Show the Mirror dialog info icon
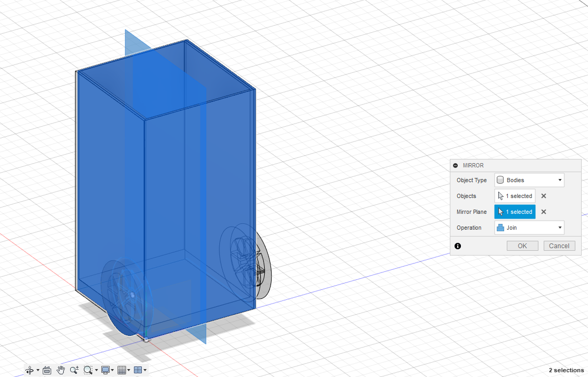The image size is (588, 377). (458, 246)
